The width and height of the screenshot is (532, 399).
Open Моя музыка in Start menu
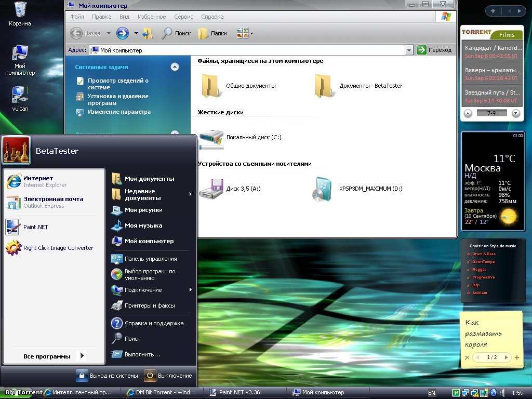(x=137, y=225)
